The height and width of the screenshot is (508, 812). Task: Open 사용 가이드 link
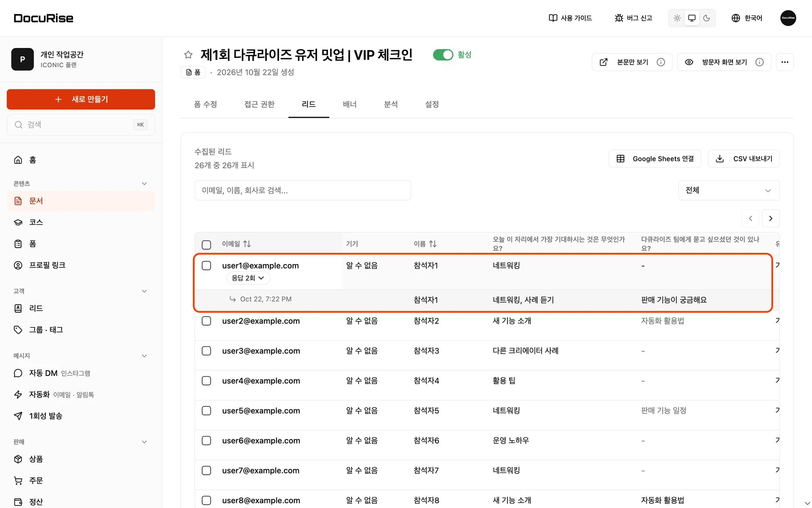[x=570, y=18]
